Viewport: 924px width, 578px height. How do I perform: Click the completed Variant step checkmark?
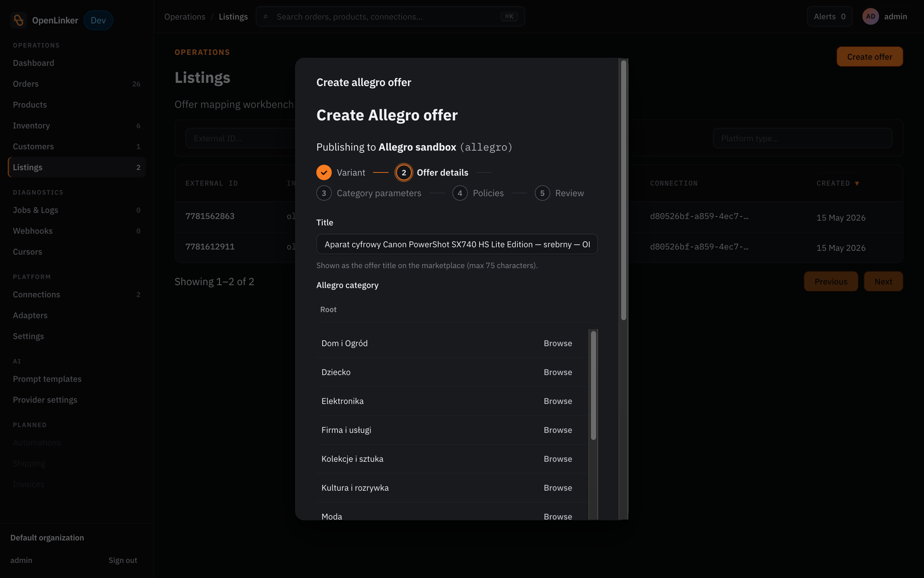tap(324, 172)
